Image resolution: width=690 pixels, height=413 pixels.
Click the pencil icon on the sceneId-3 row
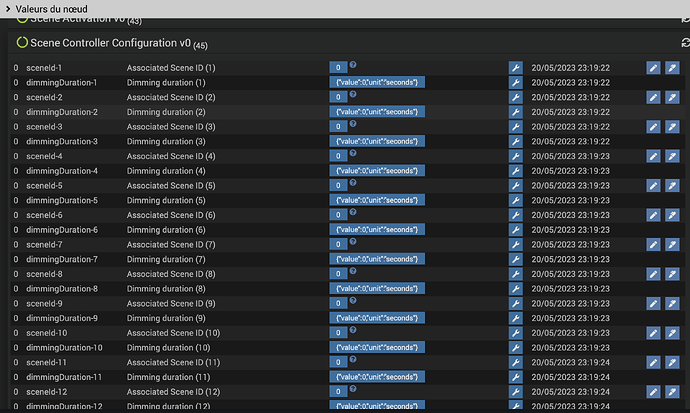point(653,127)
